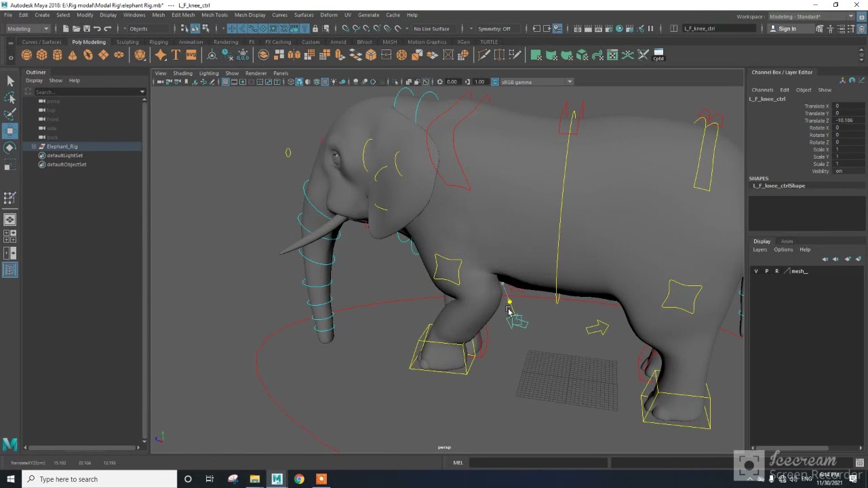Create a polygon cone from the shelf
Viewport: 868px width, 488px height.
pos(73,55)
